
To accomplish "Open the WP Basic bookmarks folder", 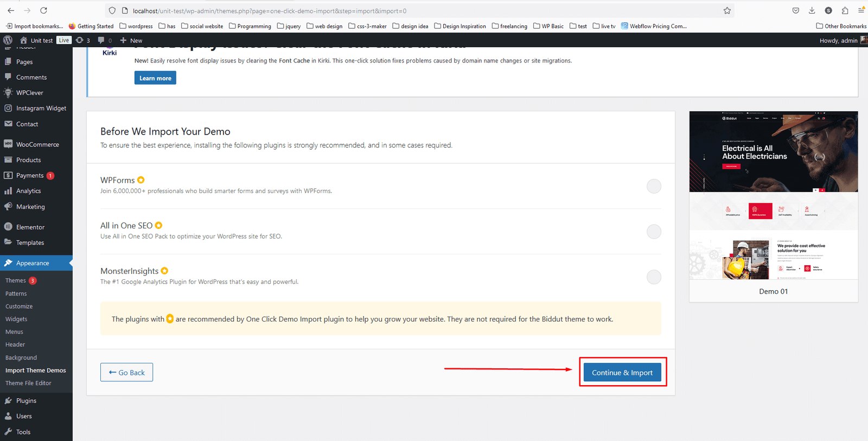I will 548,26.
